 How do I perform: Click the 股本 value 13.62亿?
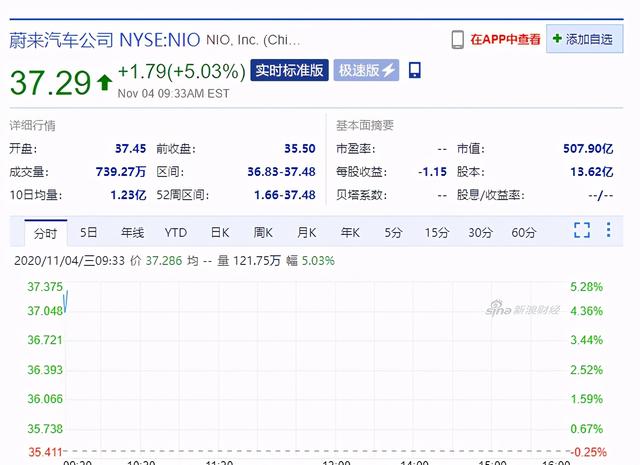592,172
